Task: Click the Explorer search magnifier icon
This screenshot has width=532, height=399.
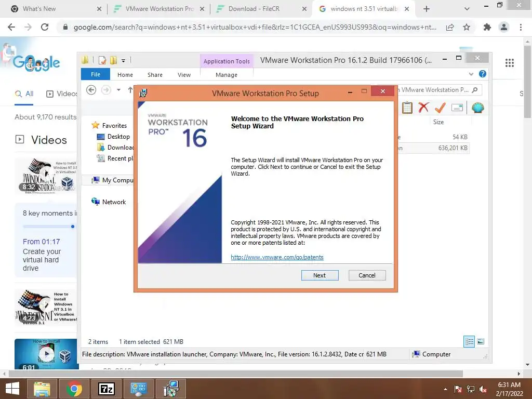Action: pos(475,90)
